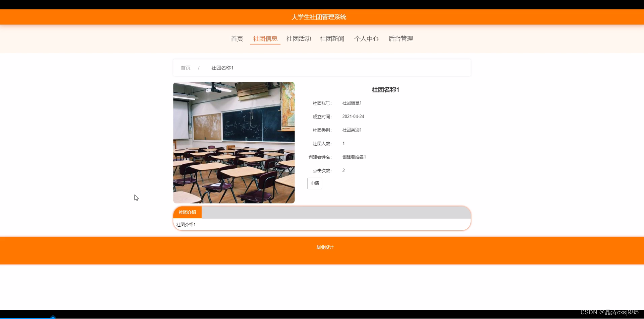The image size is (644, 319).
Task: Click the founding date 2021-04-24
Action: click(x=353, y=116)
